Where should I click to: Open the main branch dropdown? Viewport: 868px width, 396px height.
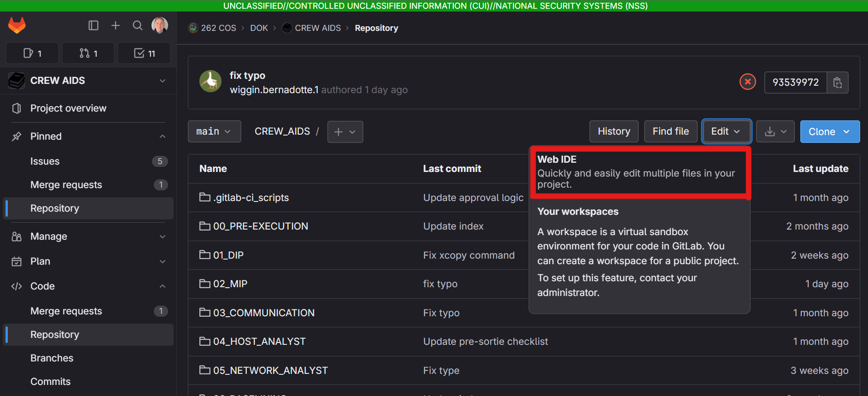click(215, 132)
